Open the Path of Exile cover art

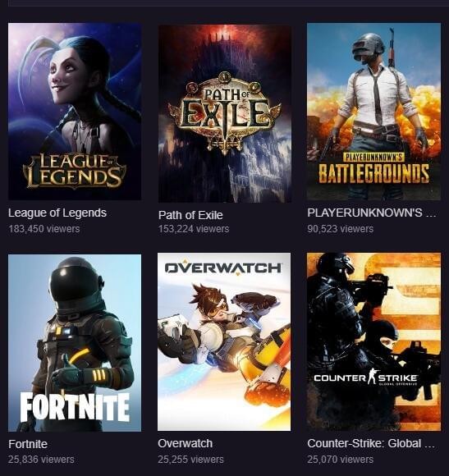225,113
